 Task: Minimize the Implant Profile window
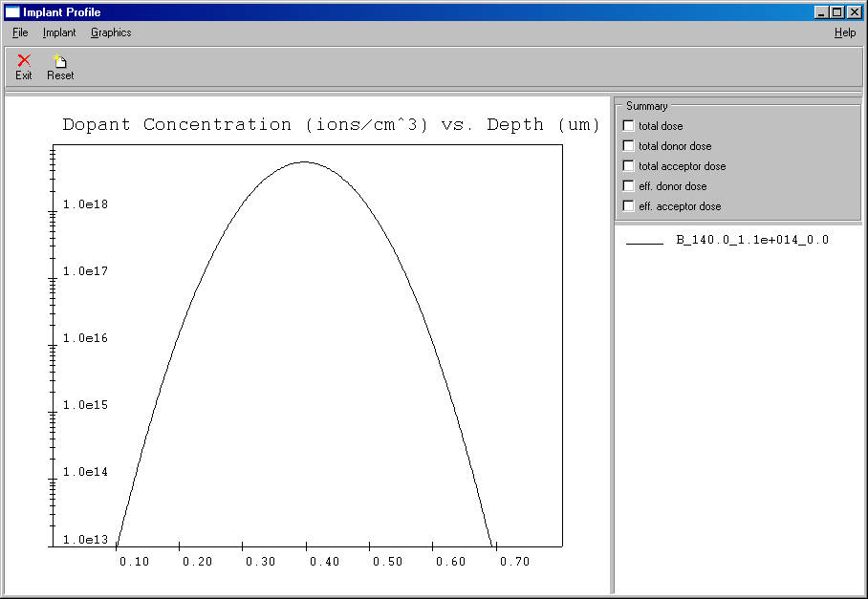tap(821, 12)
